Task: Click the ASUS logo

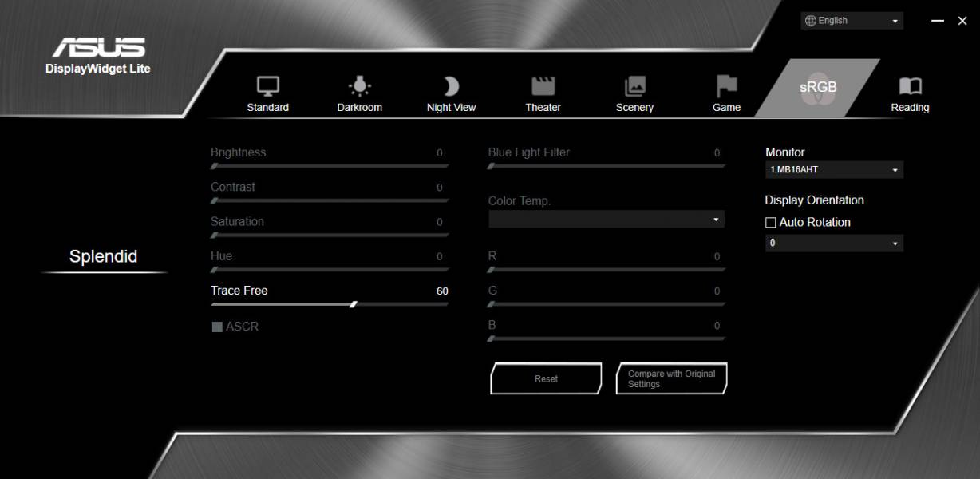Action: pos(98,47)
